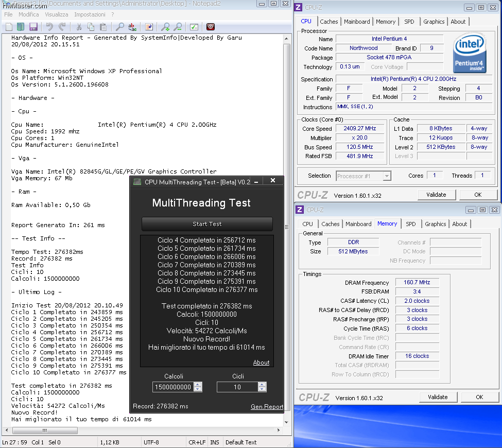This screenshot has width=502, height=448.
Task: Click the Paste clipboard icon in Notepad2
Action: click(x=103, y=27)
